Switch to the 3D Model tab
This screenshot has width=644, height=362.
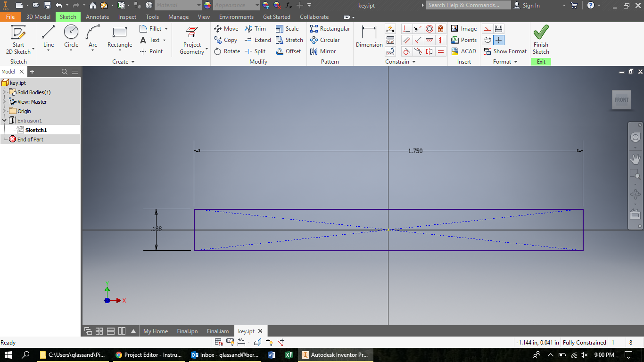click(x=38, y=16)
